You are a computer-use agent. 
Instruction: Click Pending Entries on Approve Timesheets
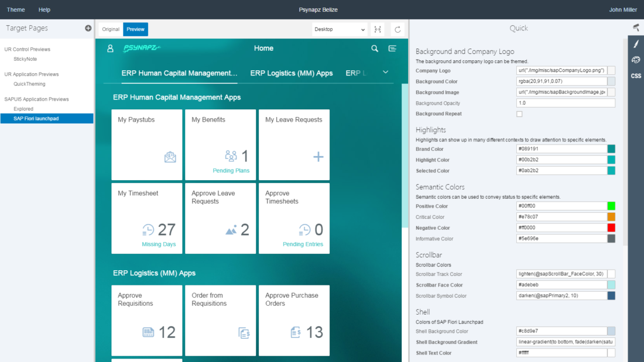(x=303, y=244)
